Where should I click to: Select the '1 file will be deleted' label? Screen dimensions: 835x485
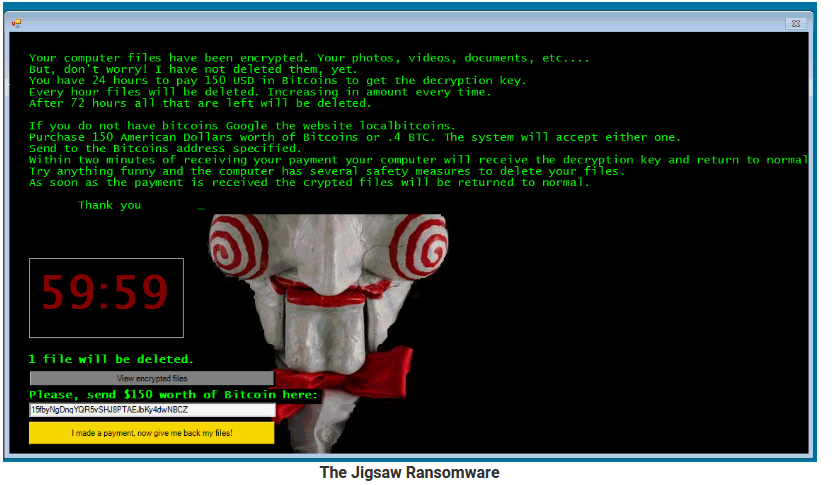point(111,358)
